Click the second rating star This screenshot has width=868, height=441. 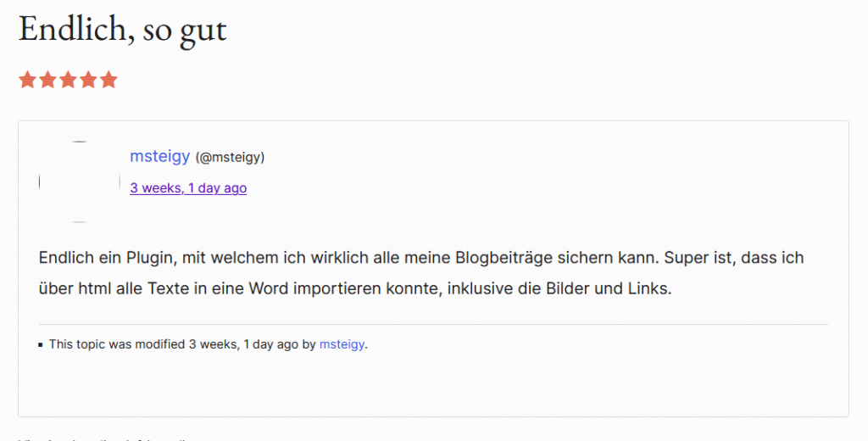click(47, 81)
